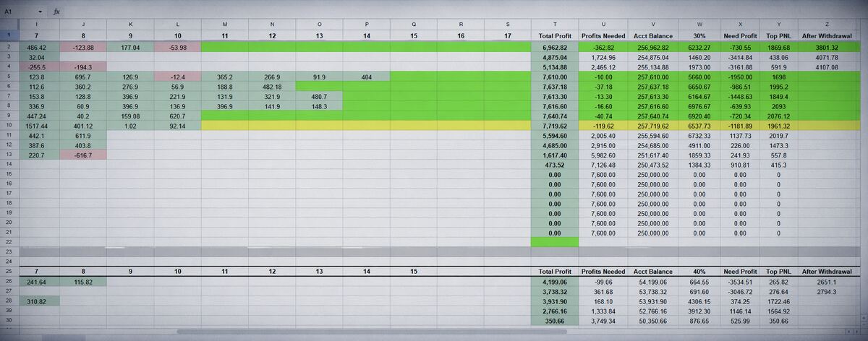Click the profits needed value -119.62
868x341 pixels.
[604, 125]
